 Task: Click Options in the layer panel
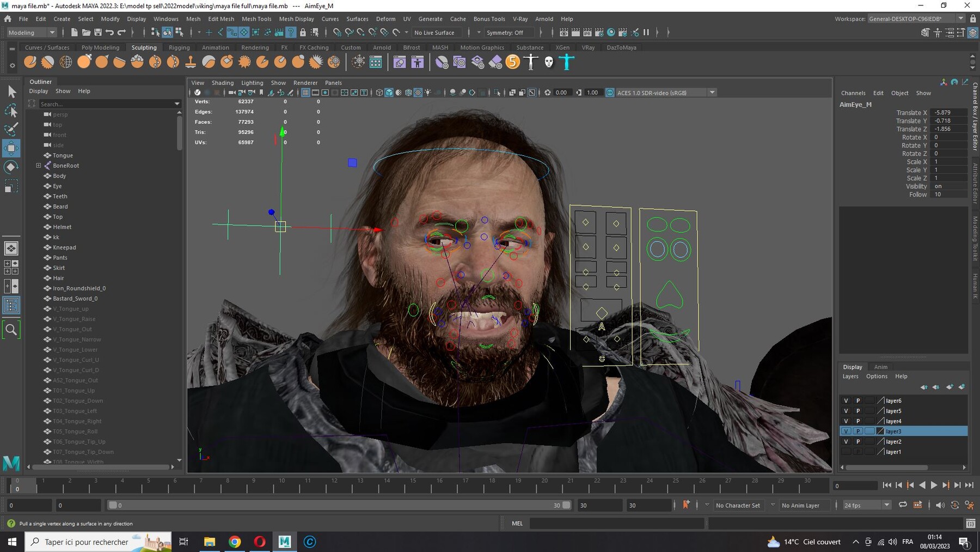(x=877, y=376)
